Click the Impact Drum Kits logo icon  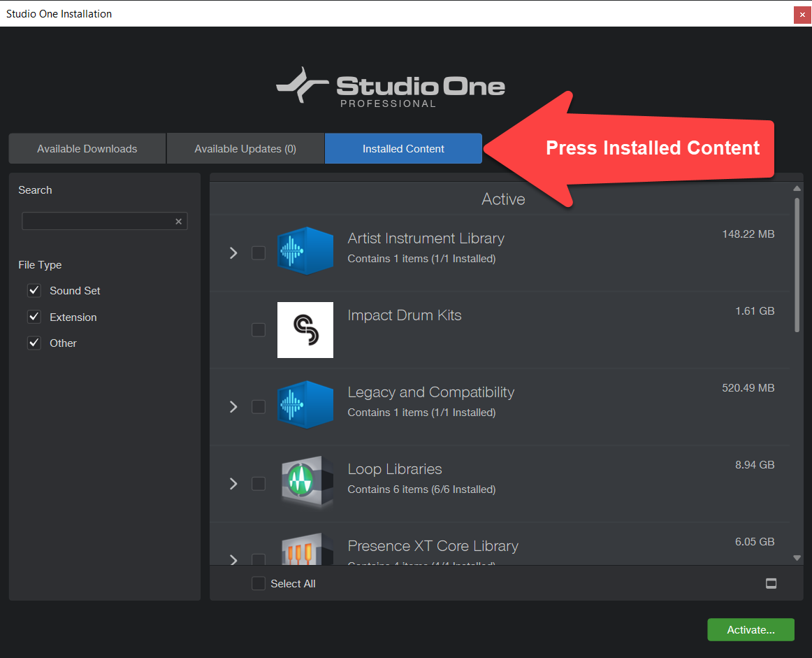[305, 329]
